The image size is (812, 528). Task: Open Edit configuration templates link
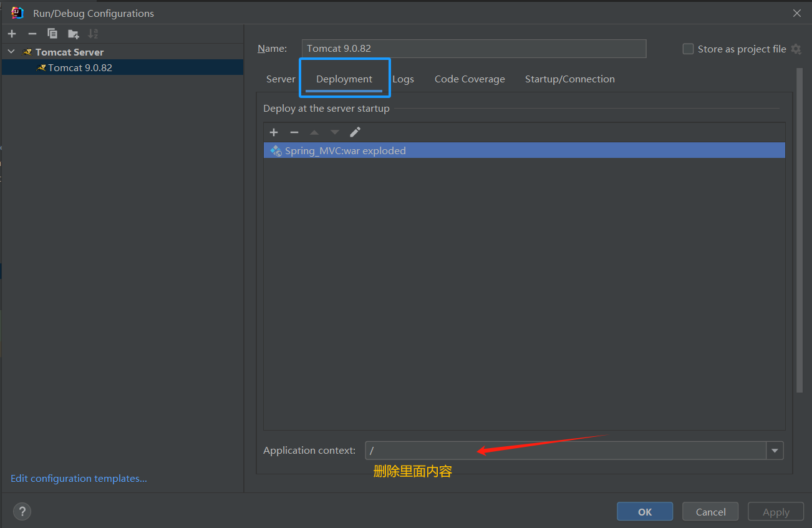(x=79, y=479)
